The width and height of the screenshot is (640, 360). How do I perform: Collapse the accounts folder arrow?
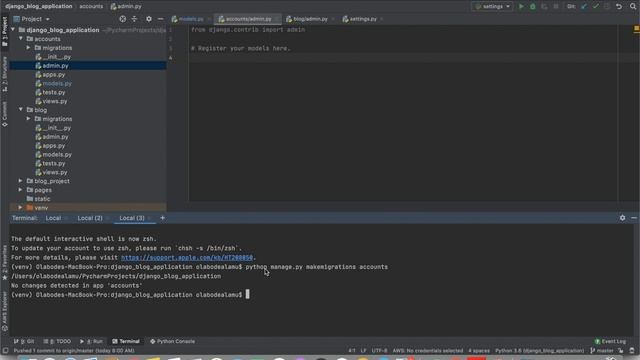pyautogui.click(x=21, y=39)
